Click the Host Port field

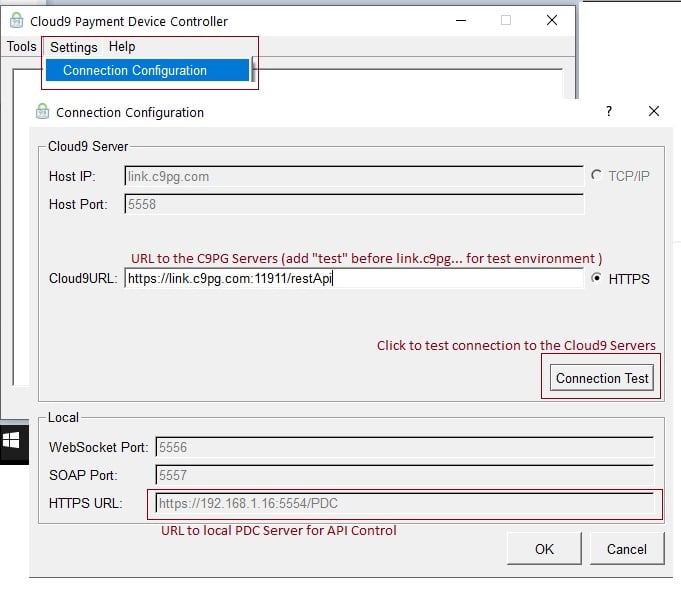[x=354, y=204]
